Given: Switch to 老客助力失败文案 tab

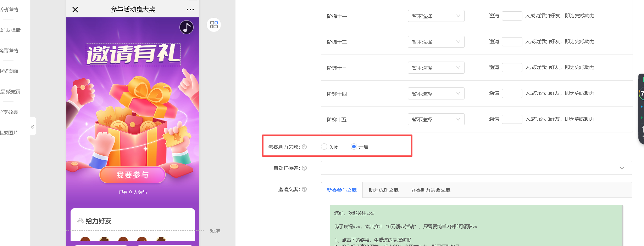Looking at the screenshot, I should 430,190.
